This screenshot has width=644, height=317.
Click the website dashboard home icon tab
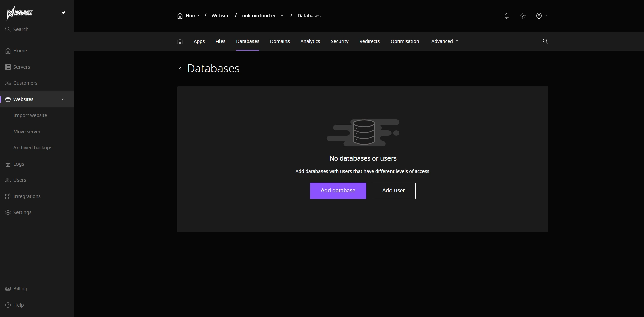pyautogui.click(x=180, y=41)
